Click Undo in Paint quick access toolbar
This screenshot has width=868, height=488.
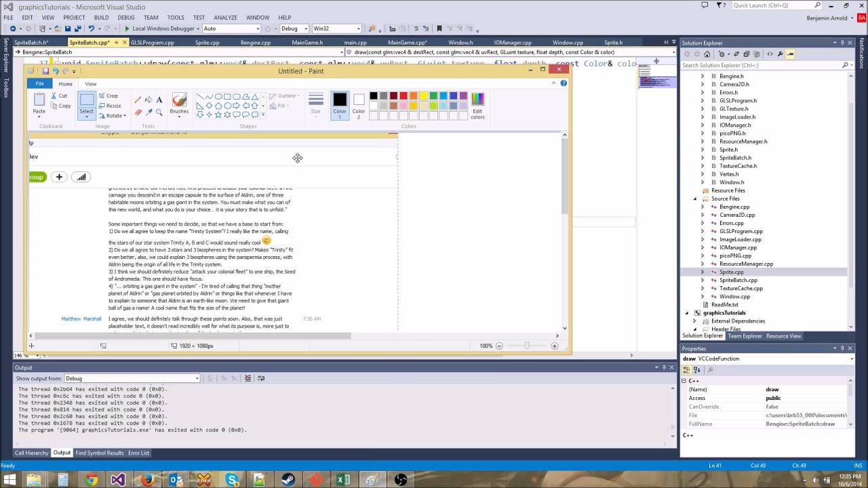pyautogui.click(x=56, y=71)
